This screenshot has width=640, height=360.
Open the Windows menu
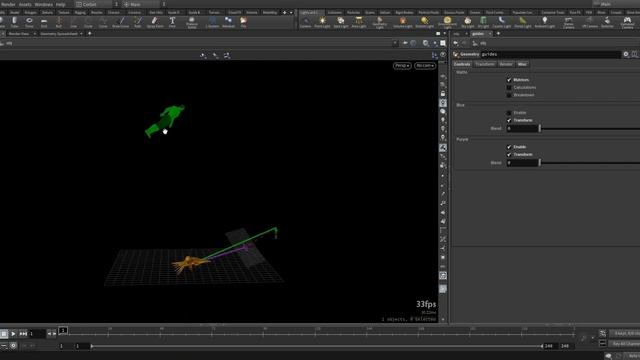44,4
